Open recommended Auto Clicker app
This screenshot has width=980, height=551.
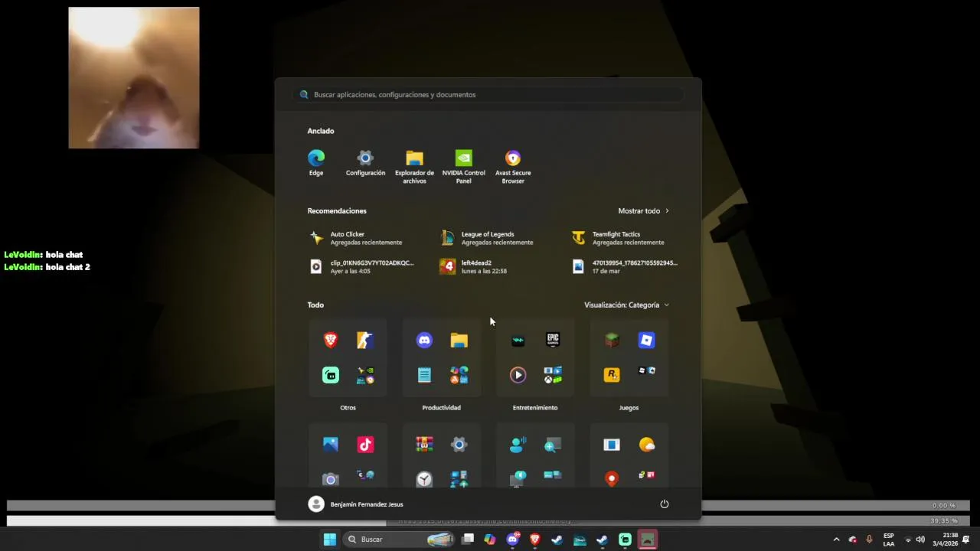(356, 238)
